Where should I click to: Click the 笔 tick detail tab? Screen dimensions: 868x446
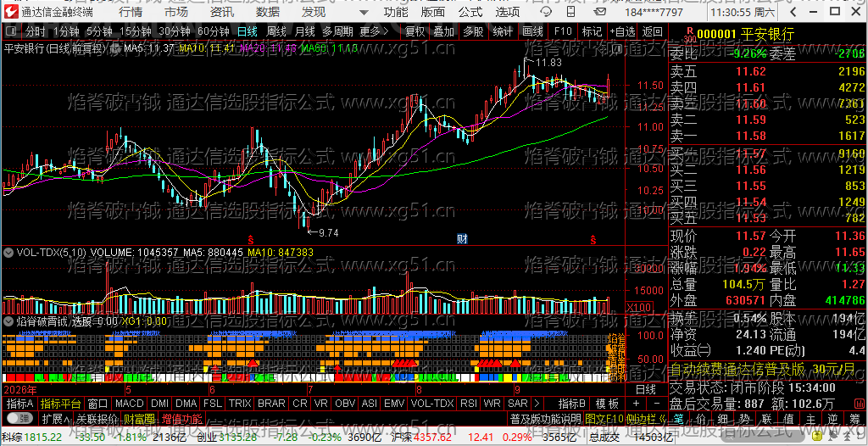click(x=680, y=418)
